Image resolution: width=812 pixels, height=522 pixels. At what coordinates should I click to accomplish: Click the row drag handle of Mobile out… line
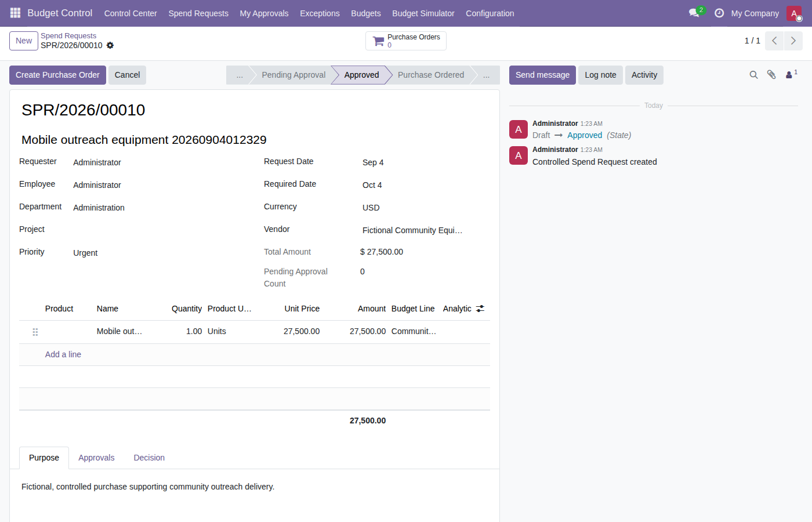[35, 332]
